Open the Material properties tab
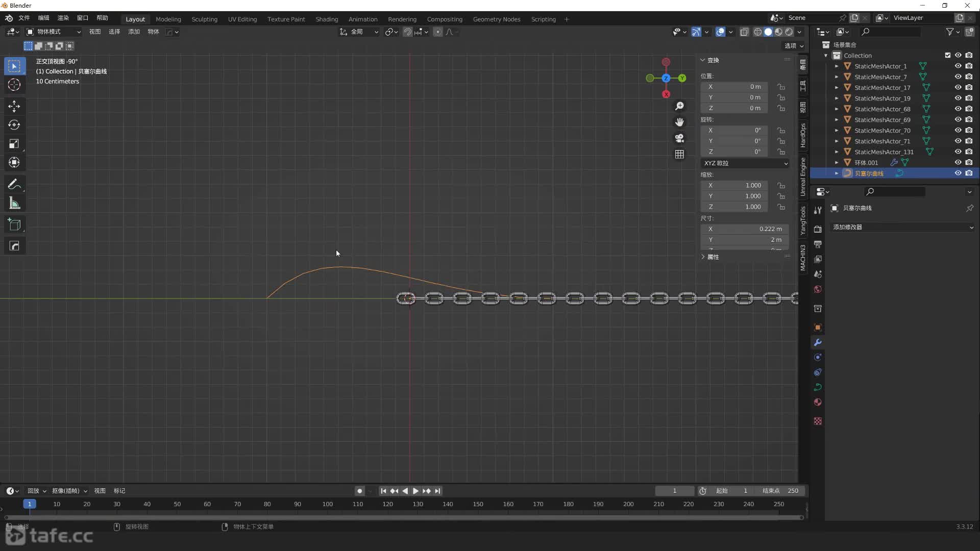The width and height of the screenshot is (980, 551). pos(818,402)
